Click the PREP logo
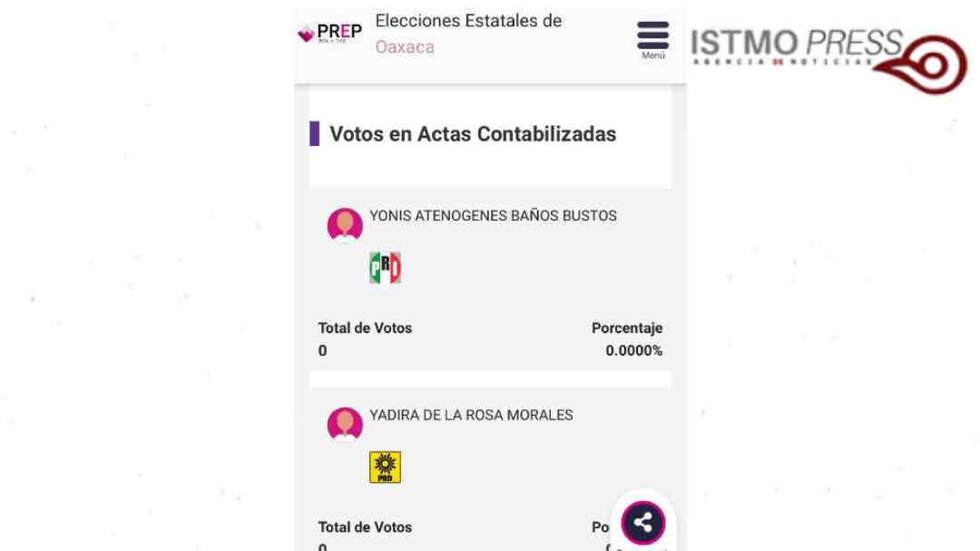Image resolution: width=980 pixels, height=551 pixels. (330, 33)
